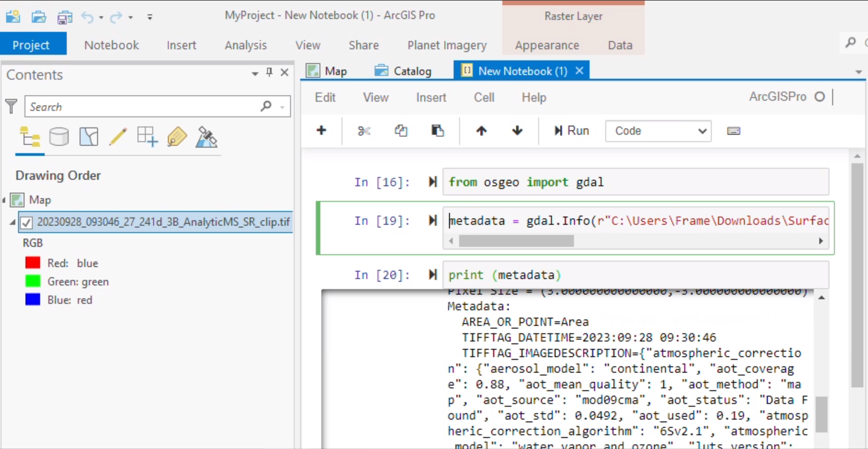Open the Data raster layer tab

tap(620, 45)
